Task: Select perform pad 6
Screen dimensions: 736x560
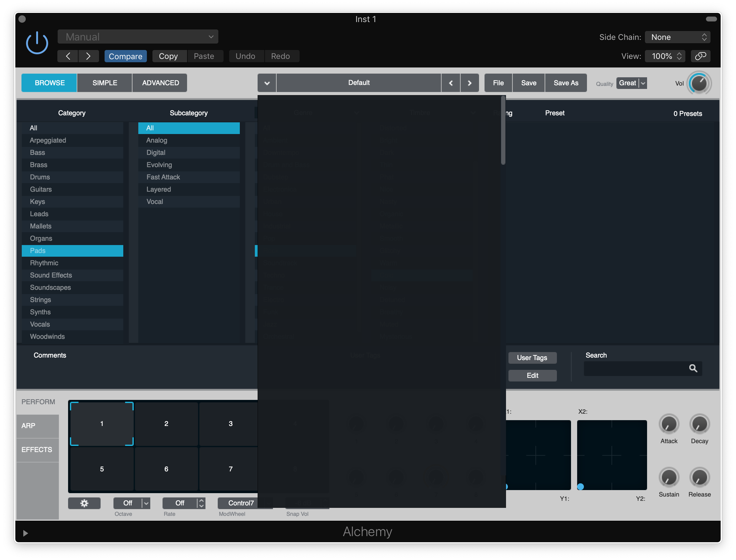Action: click(x=166, y=469)
